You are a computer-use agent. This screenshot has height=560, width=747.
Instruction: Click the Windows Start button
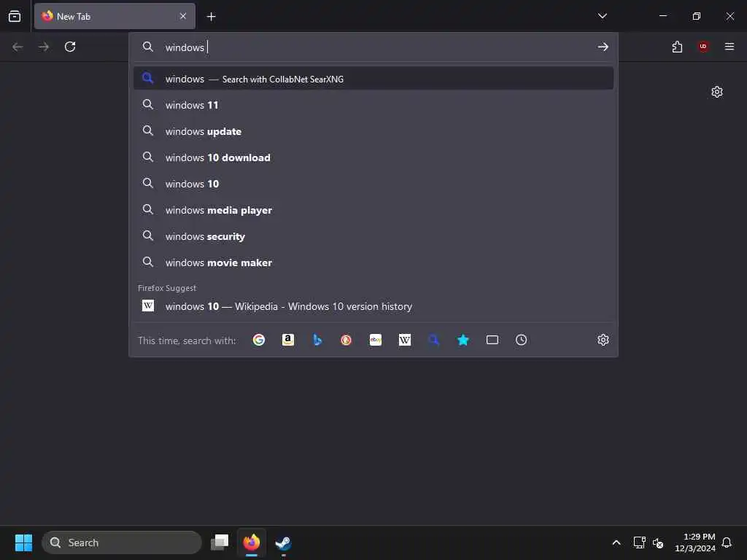pyautogui.click(x=23, y=542)
